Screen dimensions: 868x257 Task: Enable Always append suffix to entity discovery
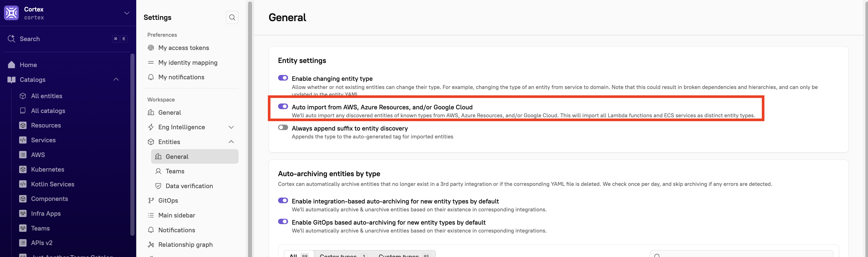point(283,128)
